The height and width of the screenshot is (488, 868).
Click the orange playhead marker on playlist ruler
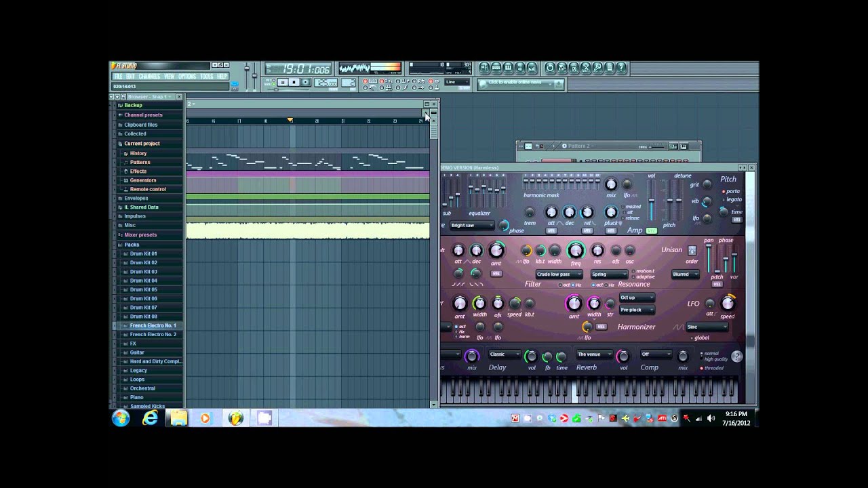[290, 121]
